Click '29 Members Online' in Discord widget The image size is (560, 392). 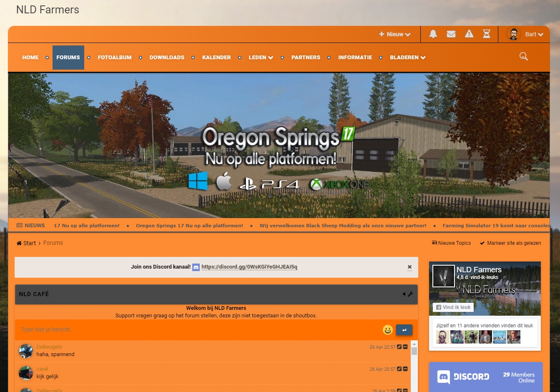pos(519,377)
